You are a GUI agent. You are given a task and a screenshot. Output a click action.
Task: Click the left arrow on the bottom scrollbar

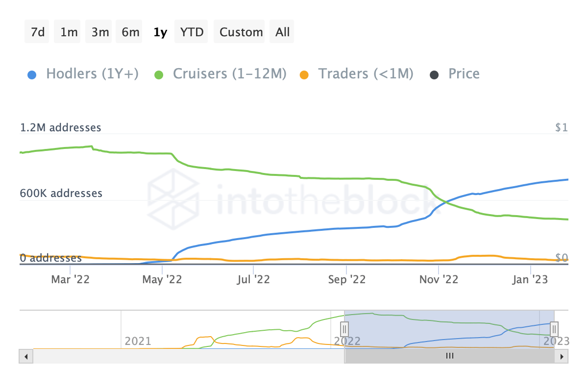[26, 356]
